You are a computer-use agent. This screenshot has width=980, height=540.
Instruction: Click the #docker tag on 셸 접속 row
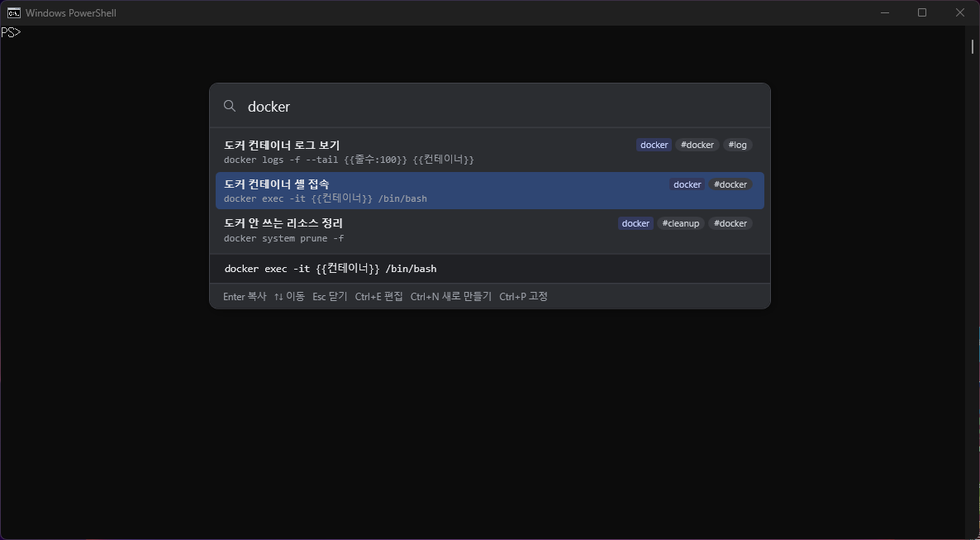click(730, 184)
